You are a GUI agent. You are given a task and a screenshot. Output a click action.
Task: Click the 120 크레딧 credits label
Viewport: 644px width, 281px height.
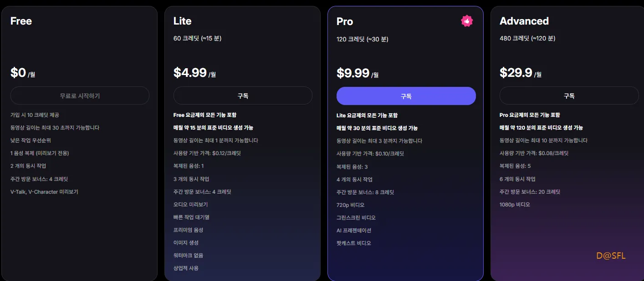[x=363, y=39]
